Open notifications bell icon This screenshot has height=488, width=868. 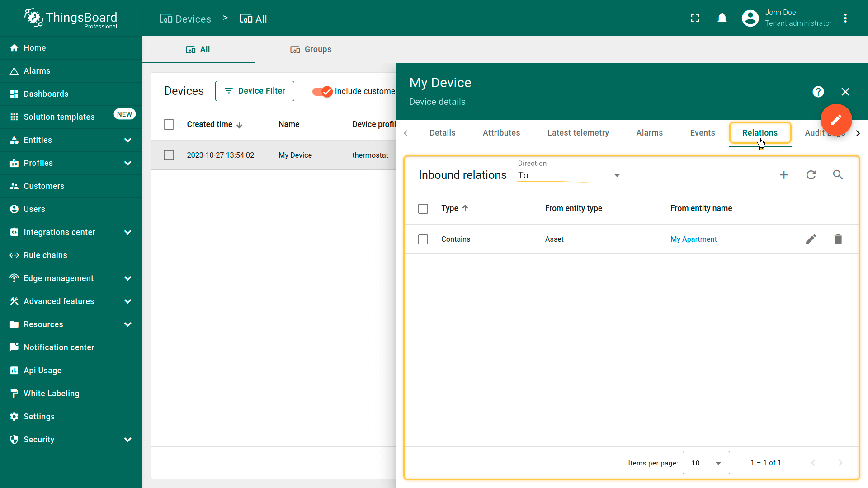coord(722,18)
